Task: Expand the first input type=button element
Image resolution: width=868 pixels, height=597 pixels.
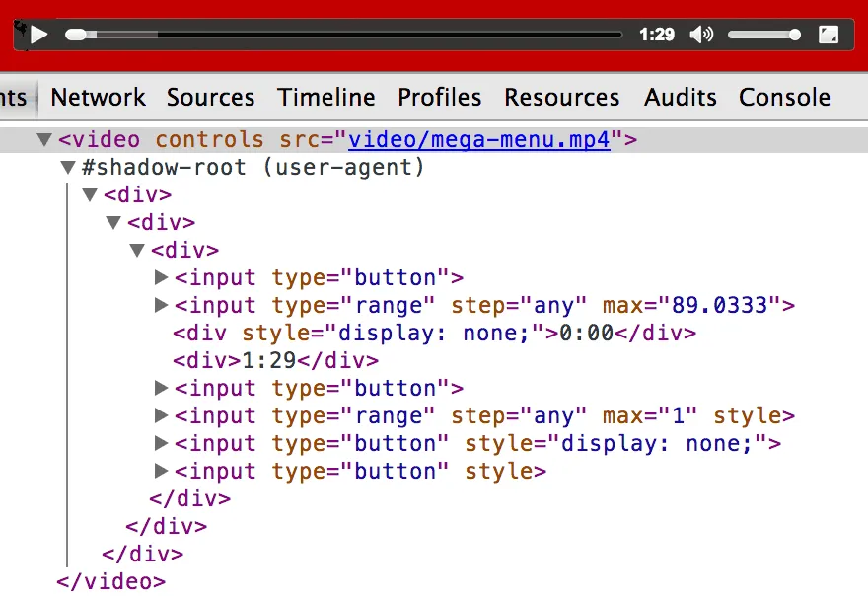Action: pyautogui.click(x=161, y=277)
